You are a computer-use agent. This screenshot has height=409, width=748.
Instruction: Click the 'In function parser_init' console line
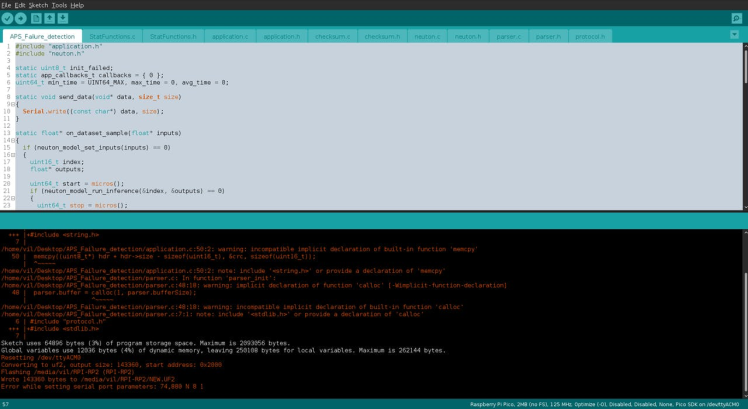click(x=138, y=278)
